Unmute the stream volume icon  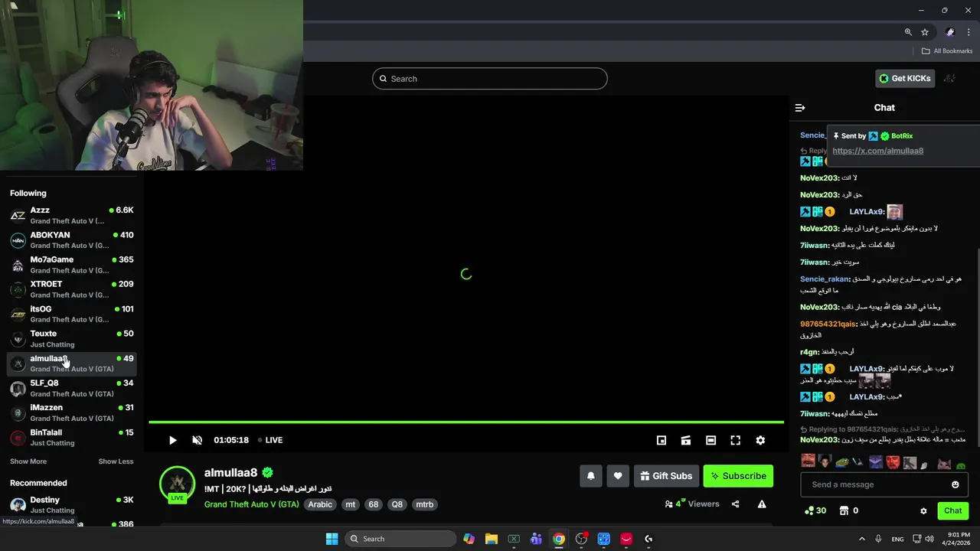point(197,440)
